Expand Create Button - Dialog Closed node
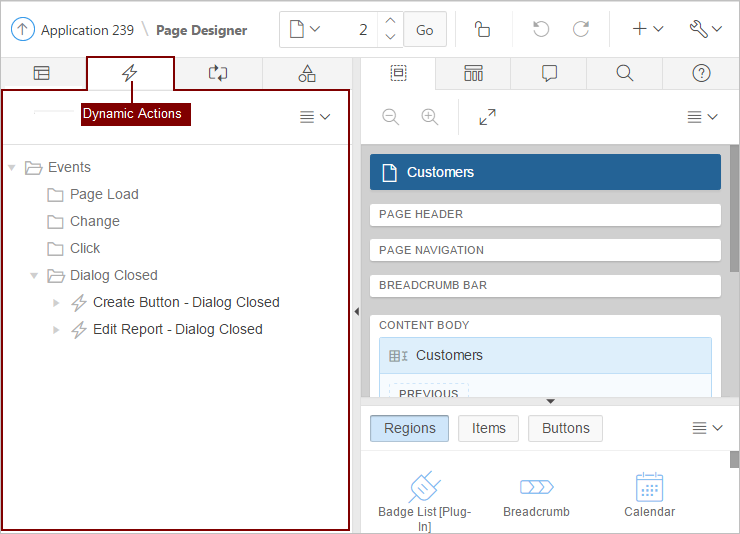 [x=57, y=303]
